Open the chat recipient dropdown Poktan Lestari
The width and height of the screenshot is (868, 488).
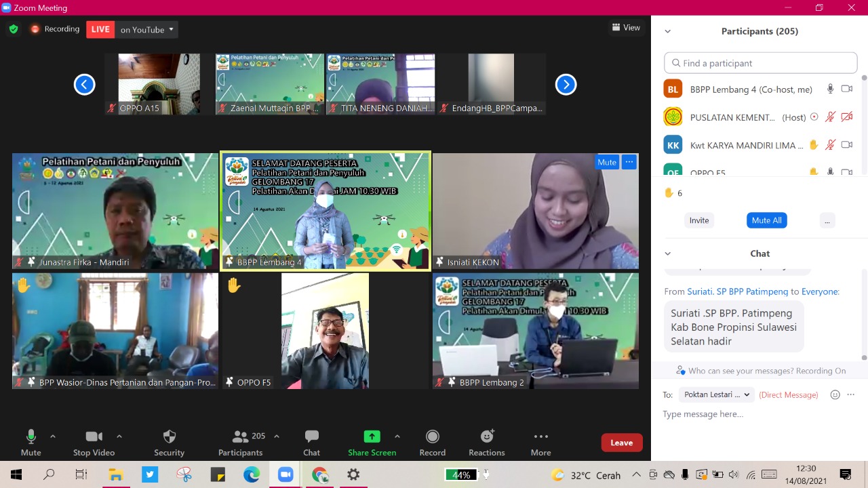coord(717,394)
